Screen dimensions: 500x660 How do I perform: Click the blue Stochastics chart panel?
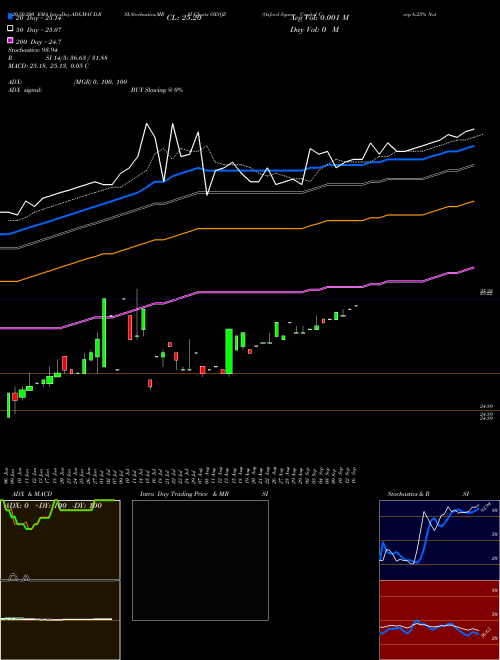(439, 540)
